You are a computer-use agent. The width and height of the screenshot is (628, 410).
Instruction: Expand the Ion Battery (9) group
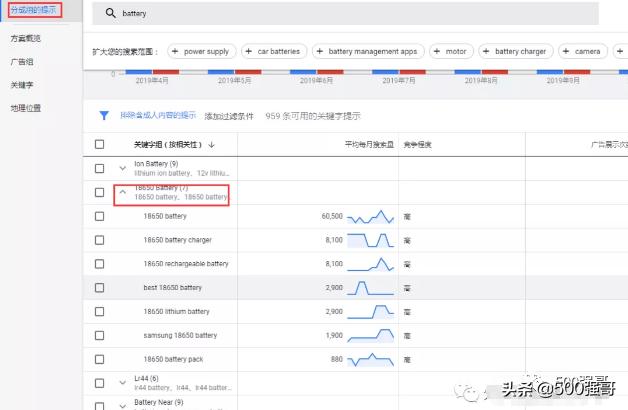[x=123, y=169]
